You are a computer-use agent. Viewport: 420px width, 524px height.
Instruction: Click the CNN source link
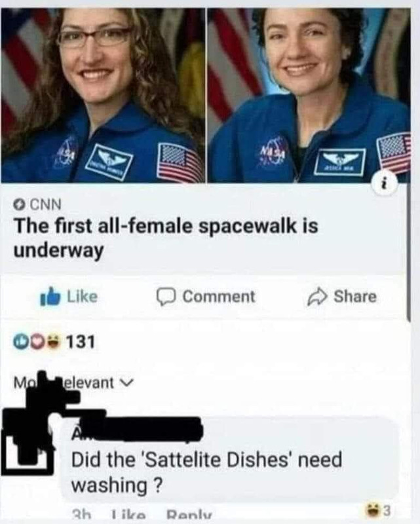click(46, 204)
